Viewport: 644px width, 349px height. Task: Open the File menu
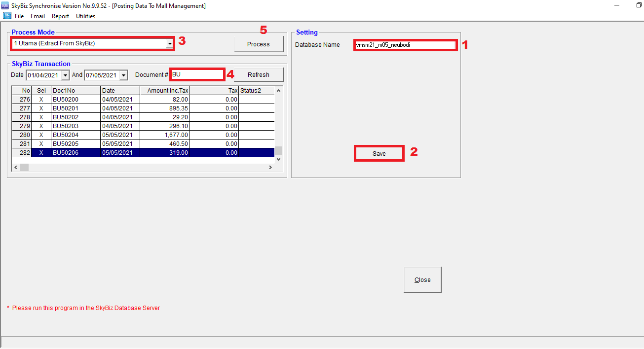(x=19, y=16)
